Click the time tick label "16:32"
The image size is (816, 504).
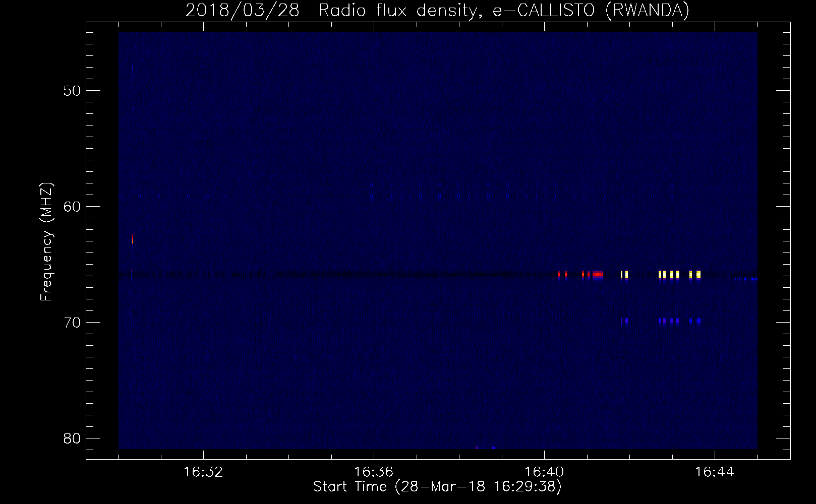pyautogui.click(x=203, y=472)
